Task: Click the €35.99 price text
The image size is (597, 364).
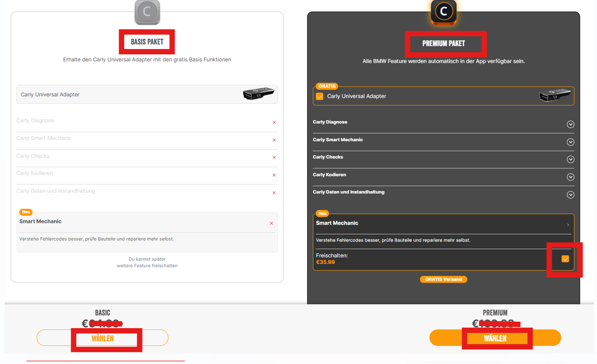Action: click(325, 262)
